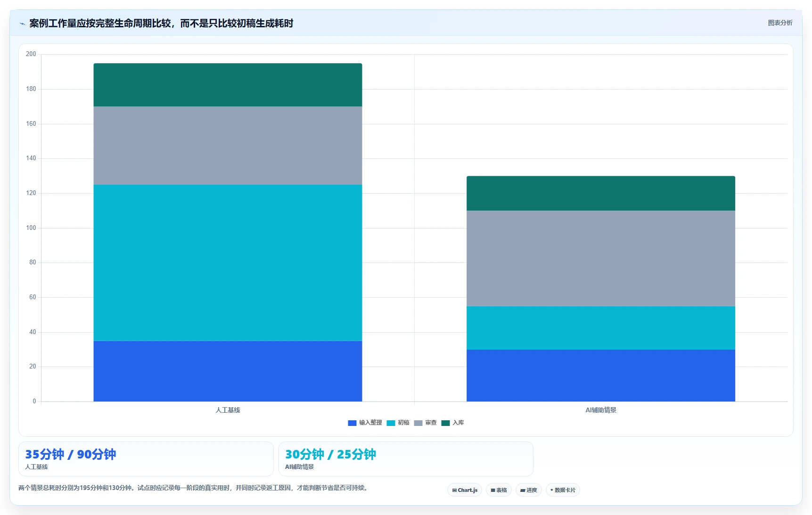This screenshot has width=812, height=515.
Task: Click the 表格 tag button
Action: [499, 490]
